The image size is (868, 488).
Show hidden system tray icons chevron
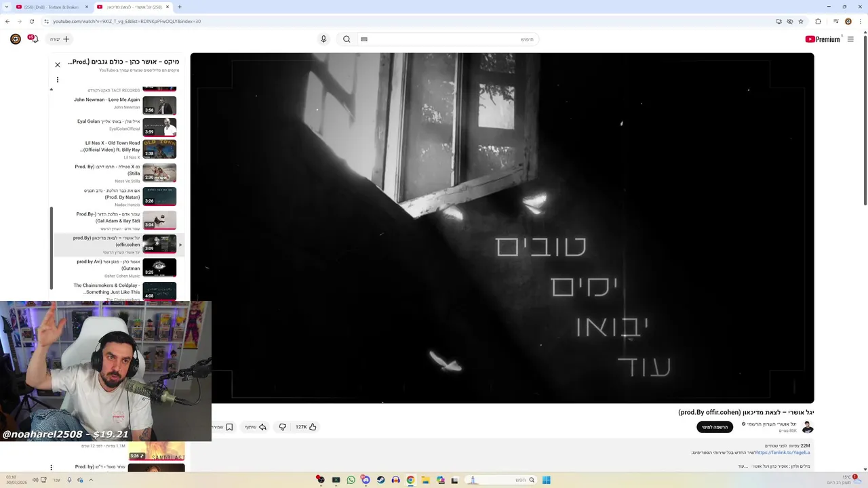(x=91, y=480)
